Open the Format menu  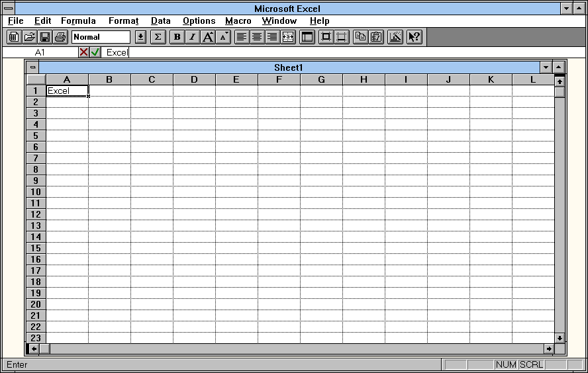[124, 21]
